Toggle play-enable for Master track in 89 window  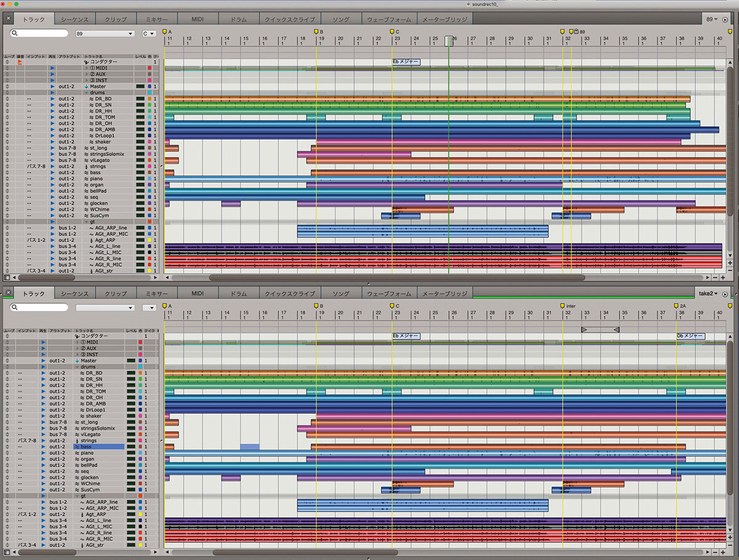pos(52,87)
